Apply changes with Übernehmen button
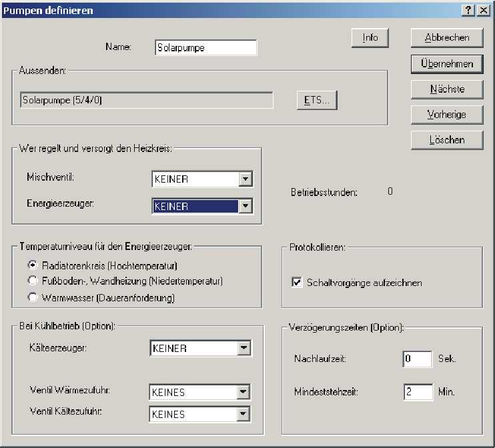The width and height of the screenshot is (495, 448). 446,64
